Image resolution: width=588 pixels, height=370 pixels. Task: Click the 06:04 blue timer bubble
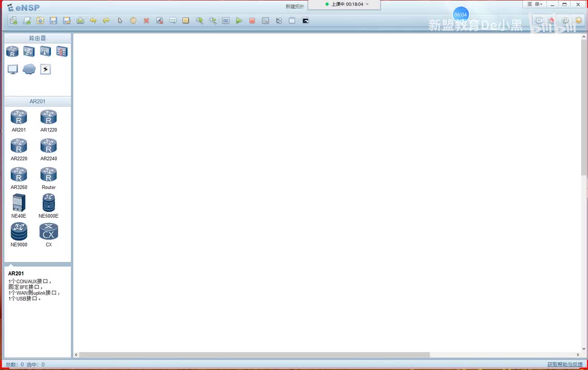[461, 14]
